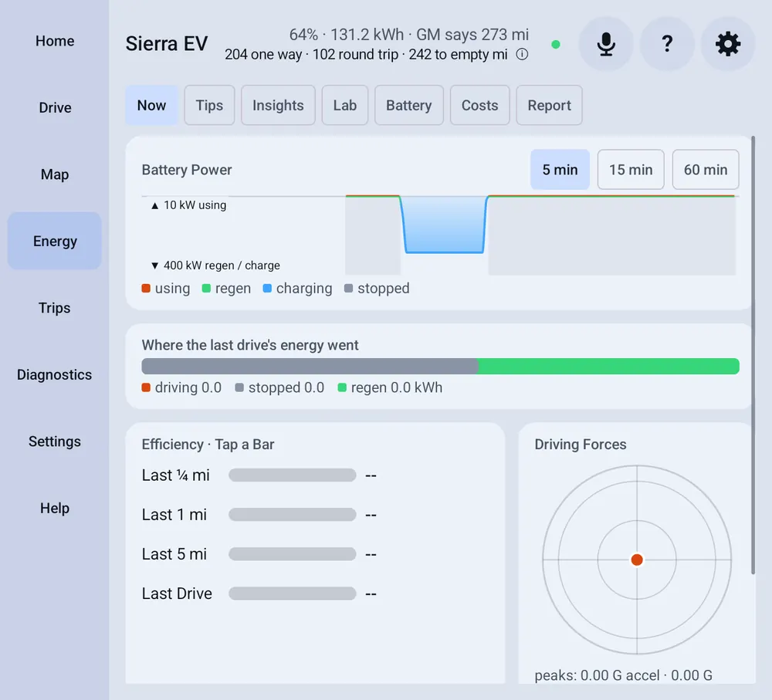Image resolution: width=772 pixels, height=700 pixels.
Task: Click 'Efficiency · Tap a Bar' heading
Action: [208, 445]
